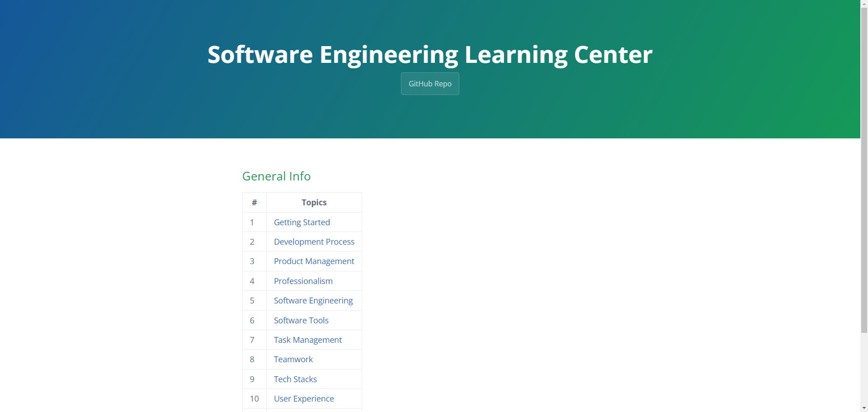Click the Software Engineering Learning Center title
This screenshot has width=868, height=412.
429,55
